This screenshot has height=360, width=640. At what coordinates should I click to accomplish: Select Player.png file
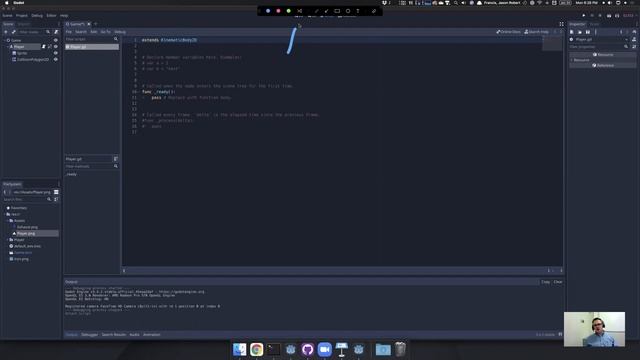26,233
